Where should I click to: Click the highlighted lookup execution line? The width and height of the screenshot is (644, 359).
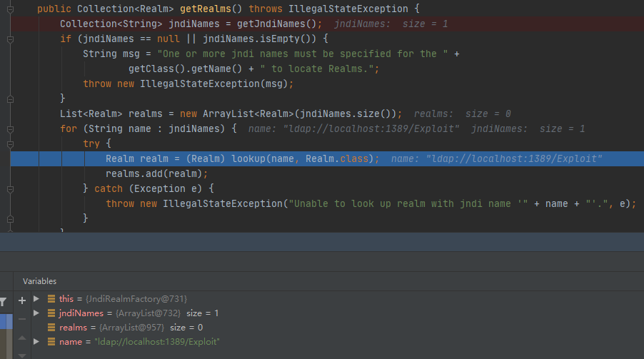coord(243,158)
